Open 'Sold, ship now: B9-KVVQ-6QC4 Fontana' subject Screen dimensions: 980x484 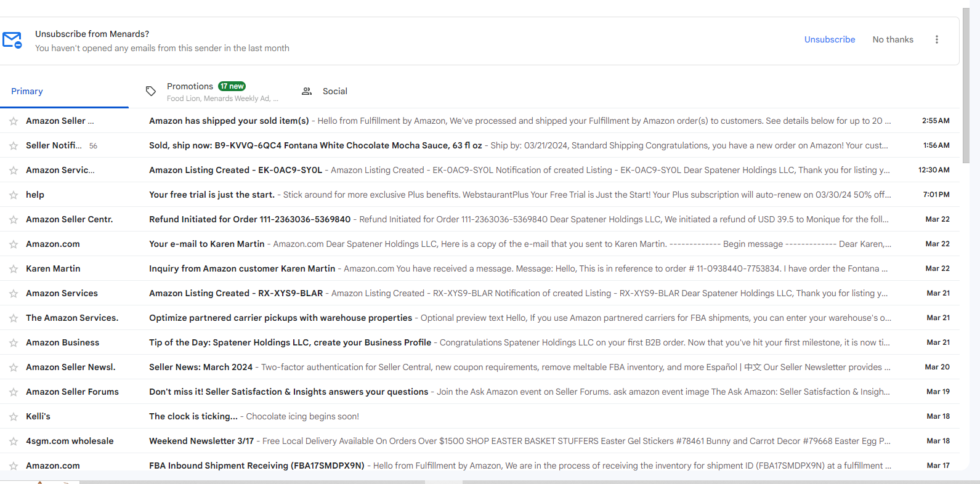[x=315, y=145]
